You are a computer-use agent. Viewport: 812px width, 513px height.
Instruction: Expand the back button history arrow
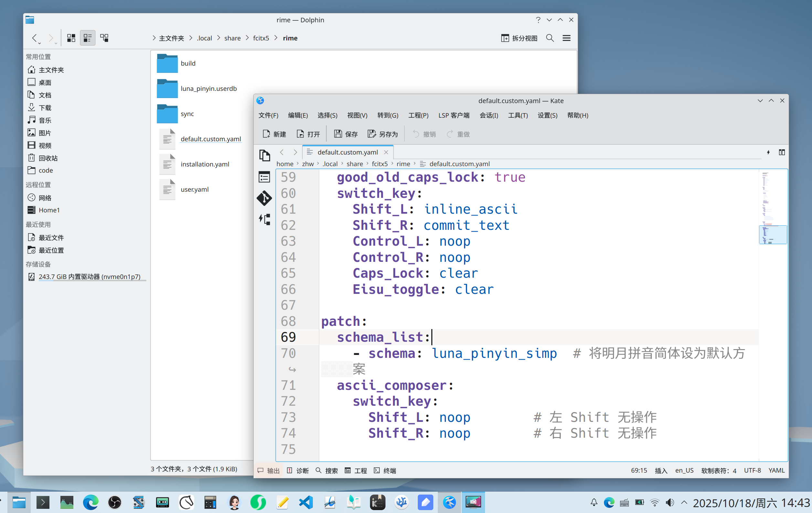point(40,43)
